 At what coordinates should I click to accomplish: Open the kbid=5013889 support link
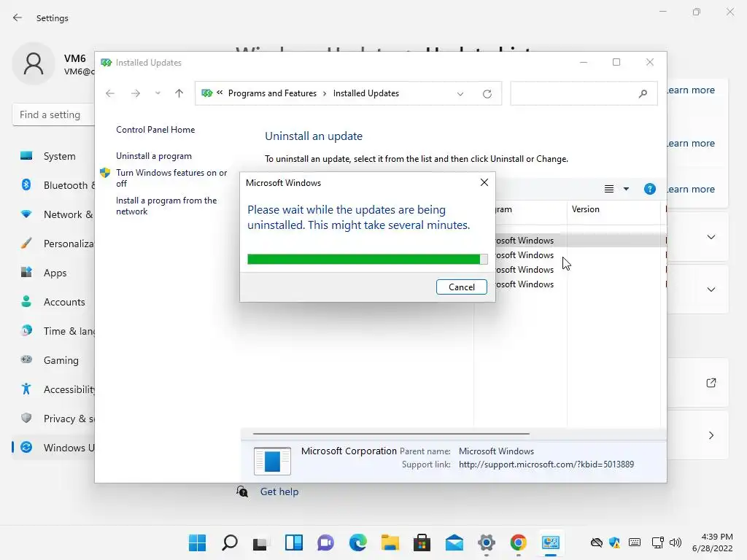coord(546,464)
